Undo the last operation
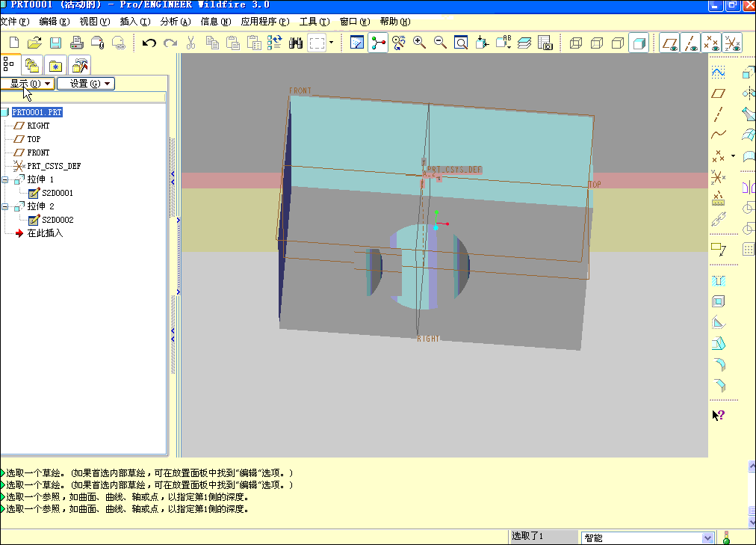 pyautogui.click(x=149, y=43)
